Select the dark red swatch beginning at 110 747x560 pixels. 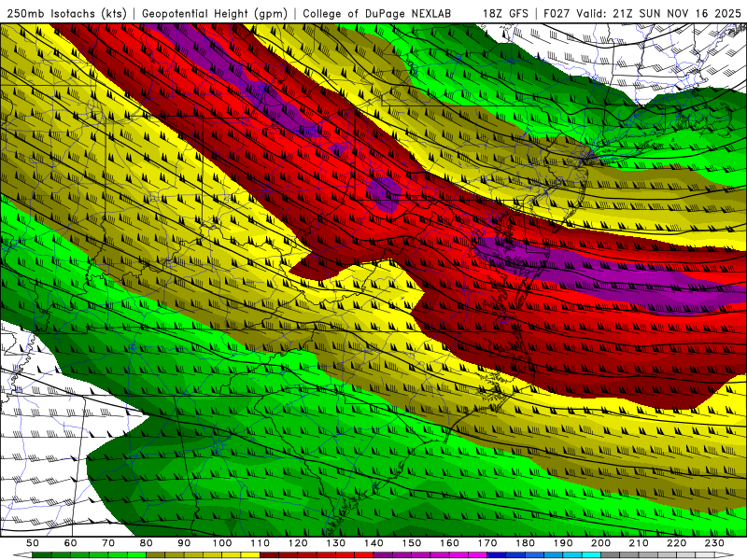click(x=269, y=555)
